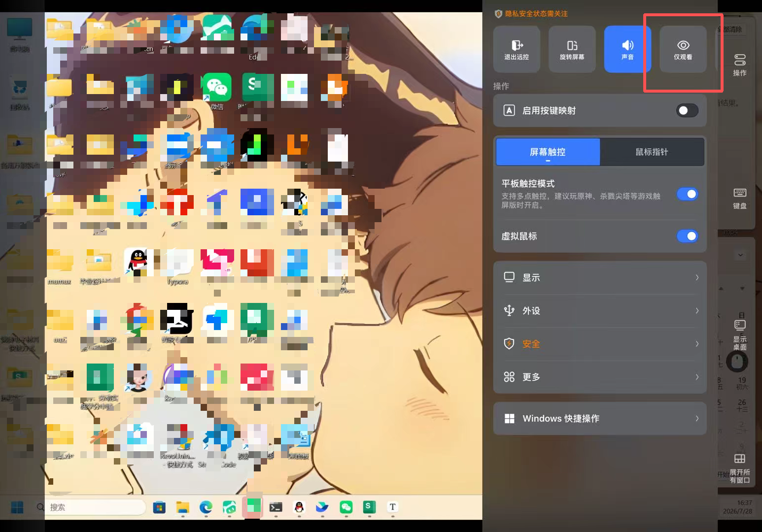Open File Explorer from taskbar

[183, 507]
